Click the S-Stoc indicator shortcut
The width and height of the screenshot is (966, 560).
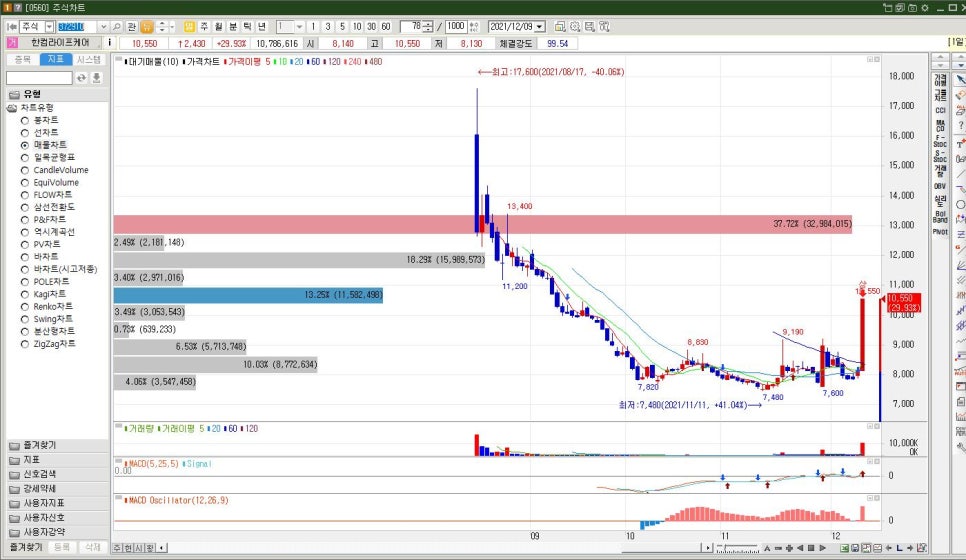click(940, 156)
